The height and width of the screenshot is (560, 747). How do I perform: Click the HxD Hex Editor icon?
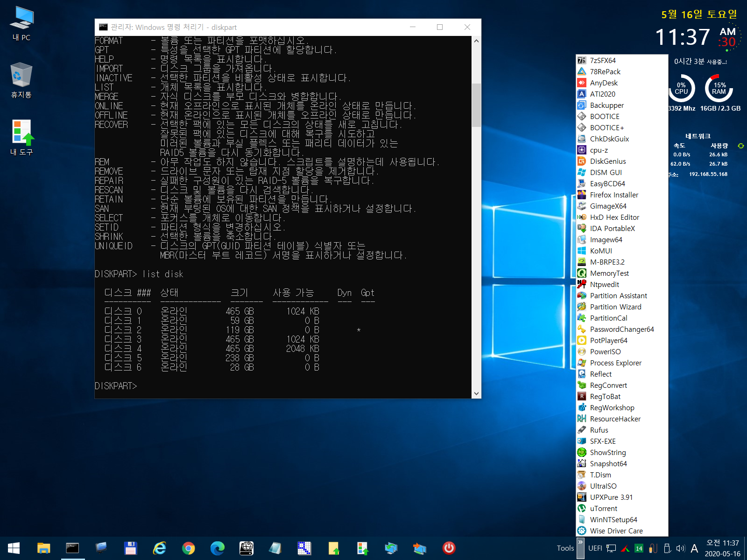click(582, 217)
